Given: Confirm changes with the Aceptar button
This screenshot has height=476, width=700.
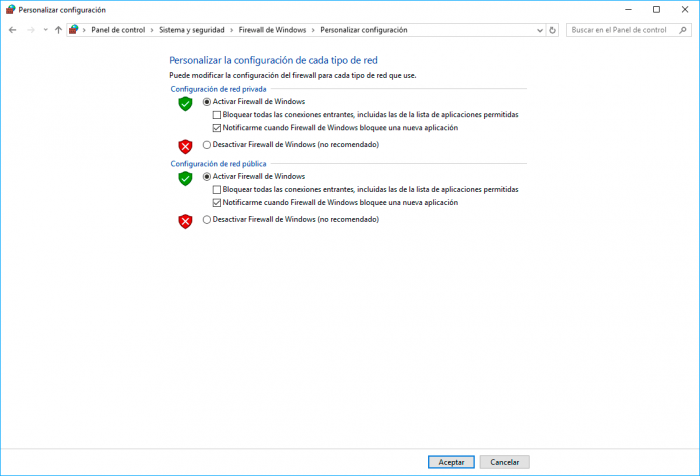Looking at the screenshot, I should (451, 462).
